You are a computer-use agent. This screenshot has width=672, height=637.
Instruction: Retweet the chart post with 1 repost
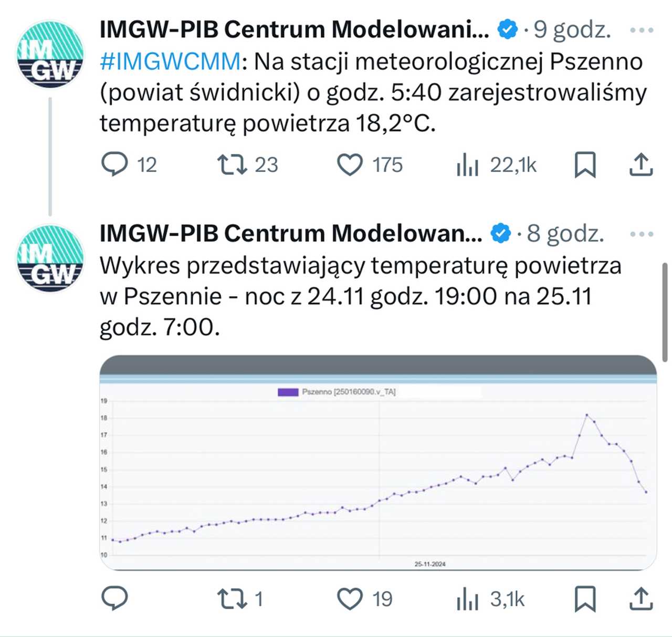pyautogui.click(x=232, y=598)
